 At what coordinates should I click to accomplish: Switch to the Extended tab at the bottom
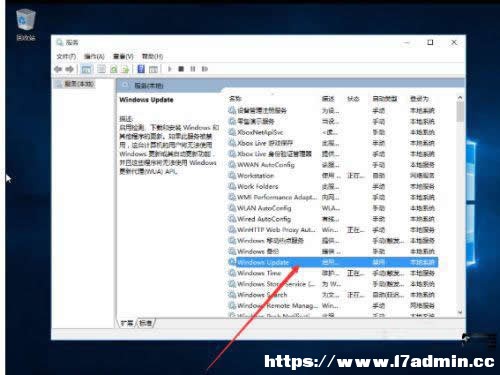[x=127, y=323]
